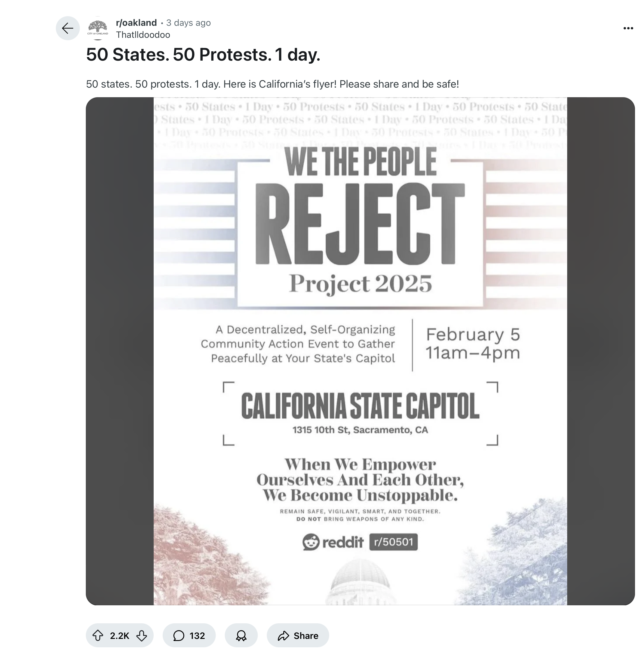Click the upvote arrow on the post
644x656 pixels.
[98, 635]
